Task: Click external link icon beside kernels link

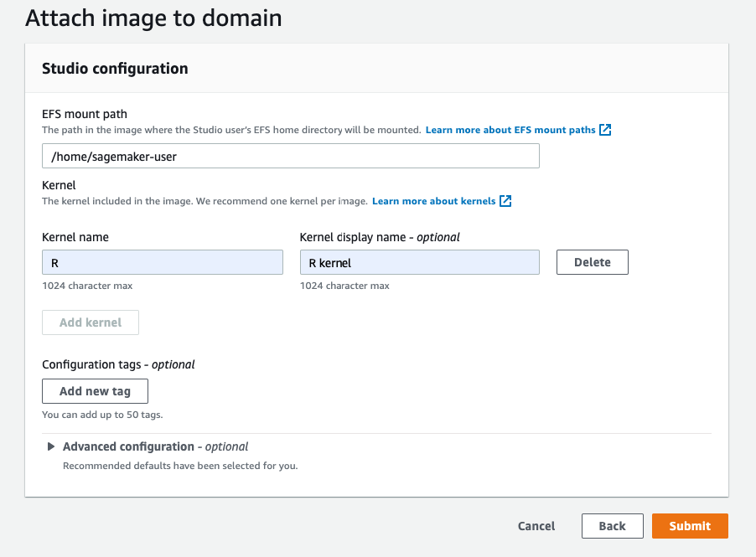Action: click(505, 202)
